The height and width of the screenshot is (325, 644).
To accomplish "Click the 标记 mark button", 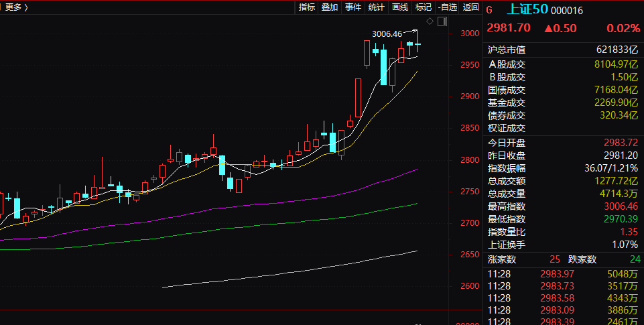I will coord(423,7).
